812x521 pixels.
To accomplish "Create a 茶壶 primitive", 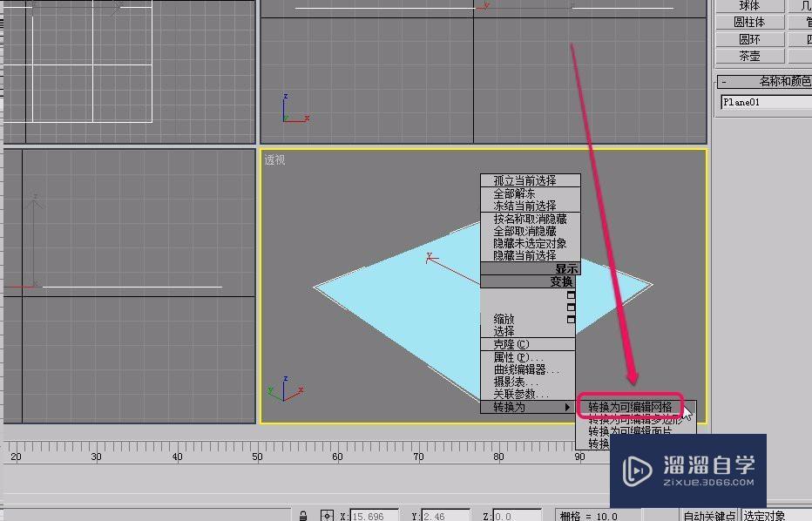I will click(x=749, y=56).
